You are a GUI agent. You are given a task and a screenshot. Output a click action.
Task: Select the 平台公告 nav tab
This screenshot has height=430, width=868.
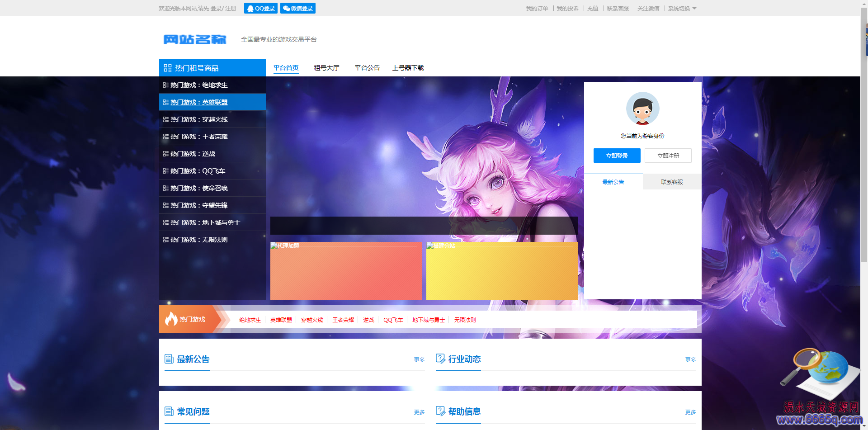tap(367, 68)
